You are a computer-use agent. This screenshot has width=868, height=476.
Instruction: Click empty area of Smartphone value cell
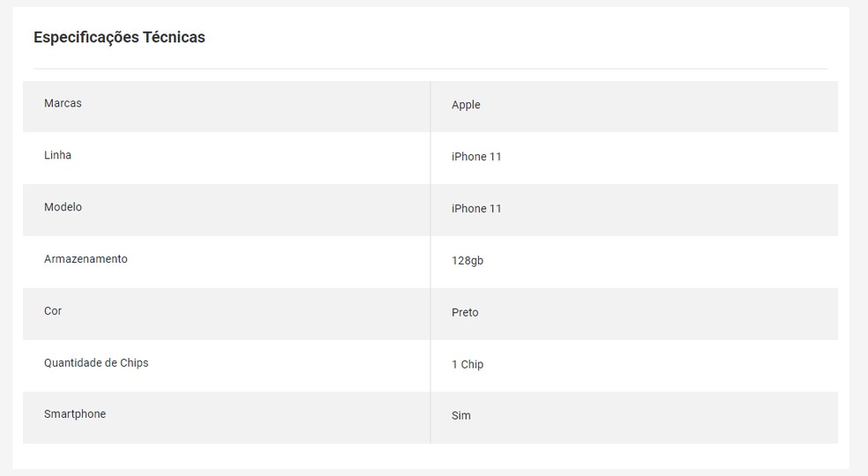[x=662, y=417]
